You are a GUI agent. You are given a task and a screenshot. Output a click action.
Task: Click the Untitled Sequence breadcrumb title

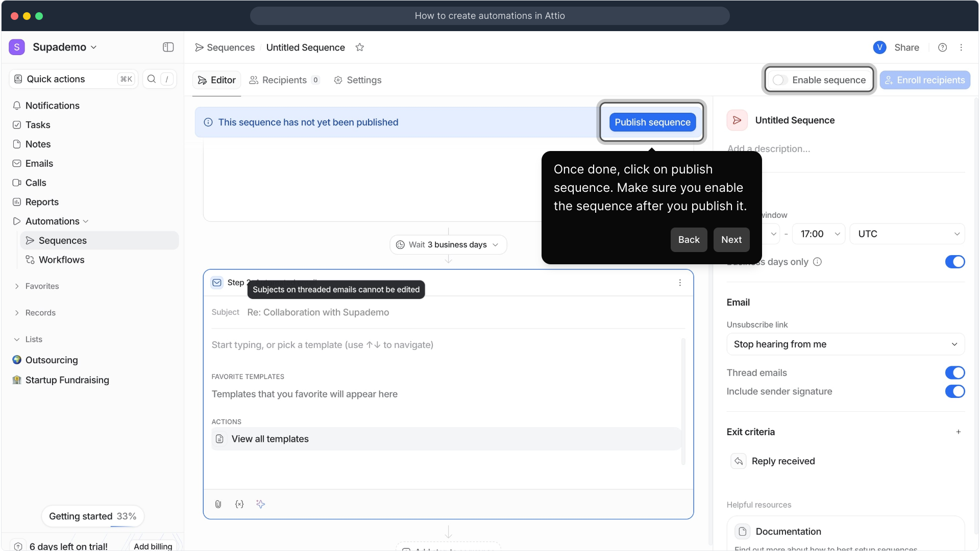(x=305, y=47)
